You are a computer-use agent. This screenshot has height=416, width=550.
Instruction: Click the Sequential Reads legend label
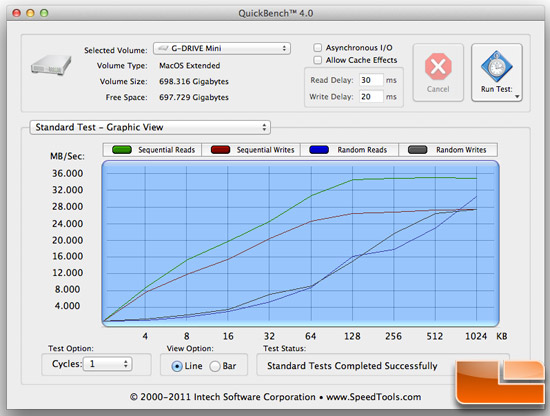[166, 150]
